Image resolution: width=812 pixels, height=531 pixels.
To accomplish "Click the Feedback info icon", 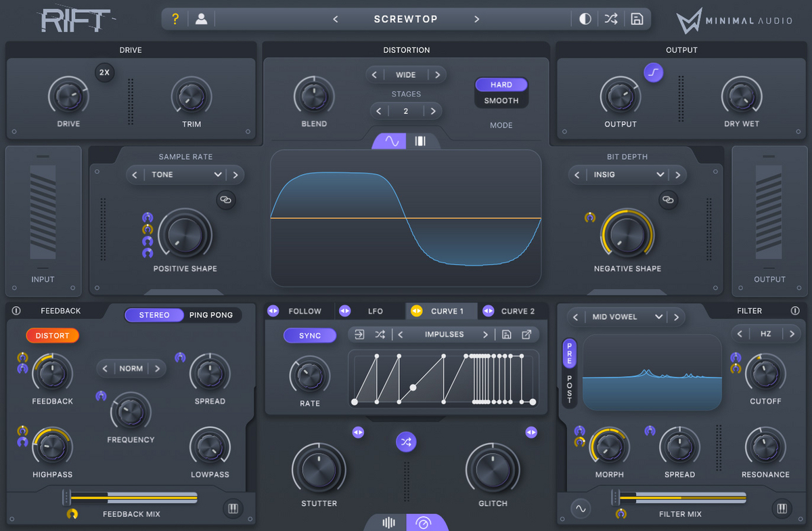I will [16, 311].
